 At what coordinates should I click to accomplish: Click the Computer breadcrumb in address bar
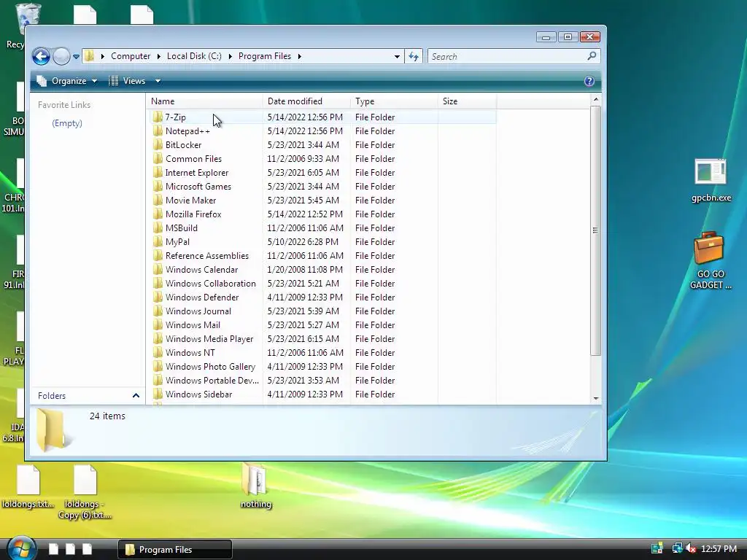(x=131, y=56)
